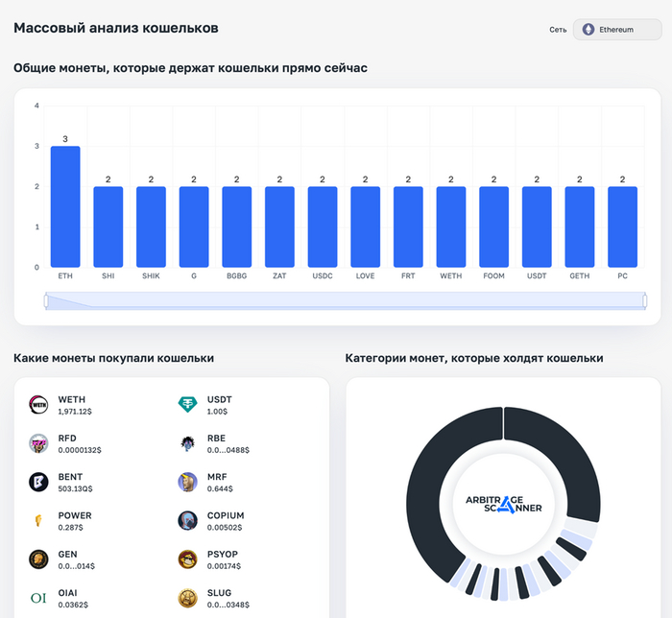
Task: Click the GEN coin icon
Action: [38, 559]
